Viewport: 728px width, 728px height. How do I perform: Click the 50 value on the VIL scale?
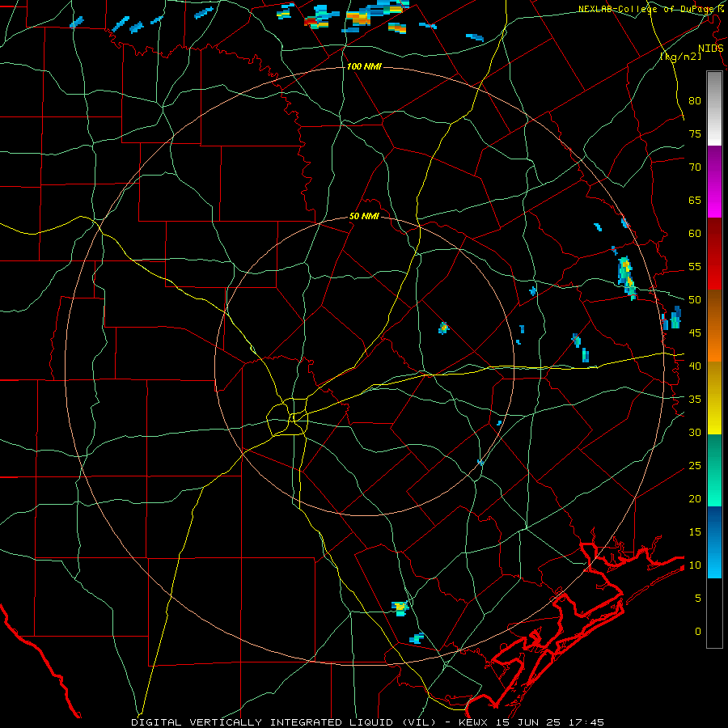[695, 299]
